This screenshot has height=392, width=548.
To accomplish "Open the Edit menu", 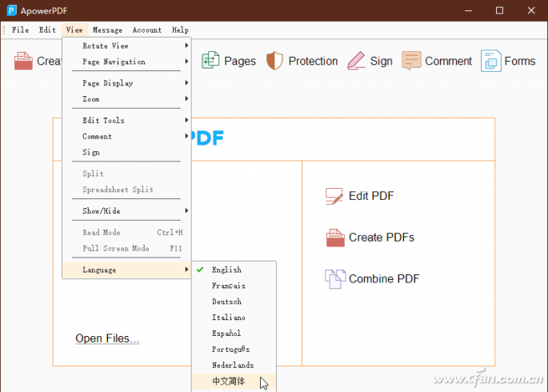I will (x=47, y=30).
